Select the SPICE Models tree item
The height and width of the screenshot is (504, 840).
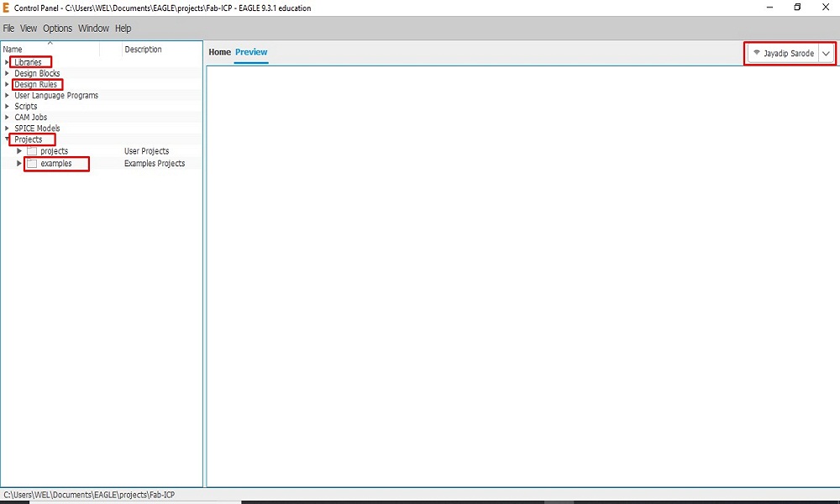click(x=37, y=128)
